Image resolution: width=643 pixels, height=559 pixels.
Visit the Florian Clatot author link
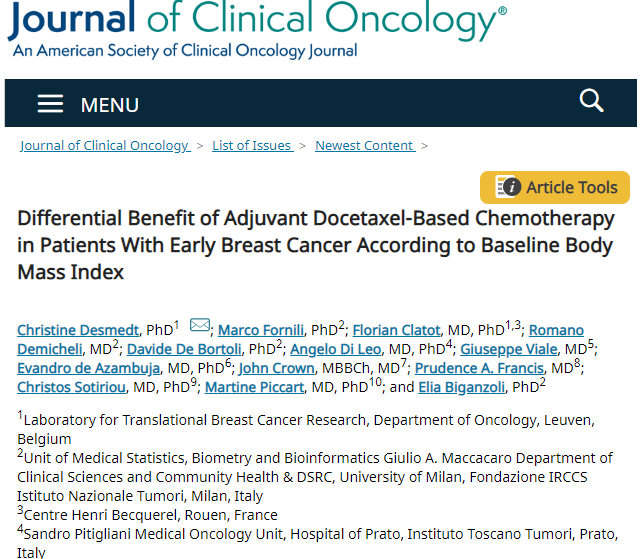(x=396, y=330)
